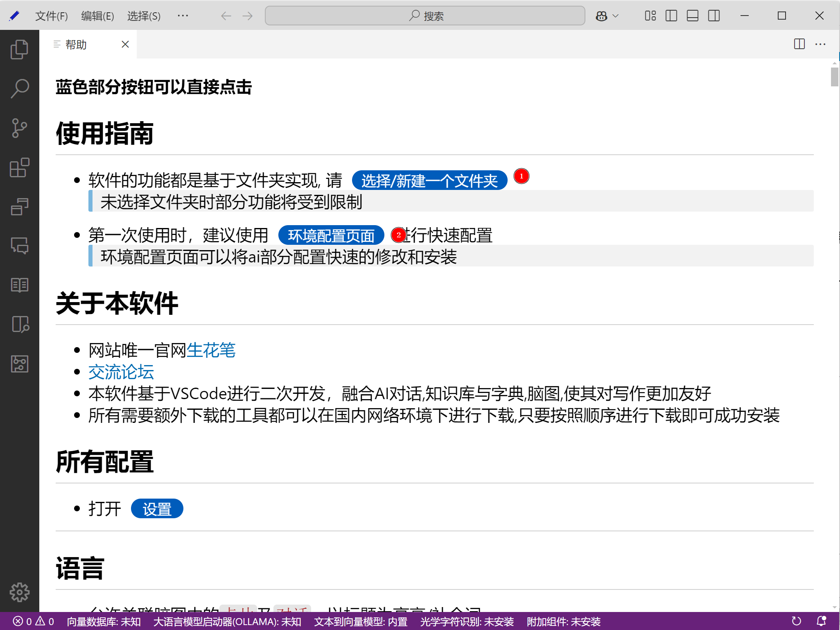Open the Search view in activity bar
Viewport: 840px width, 630px height.
coord(19,88)
